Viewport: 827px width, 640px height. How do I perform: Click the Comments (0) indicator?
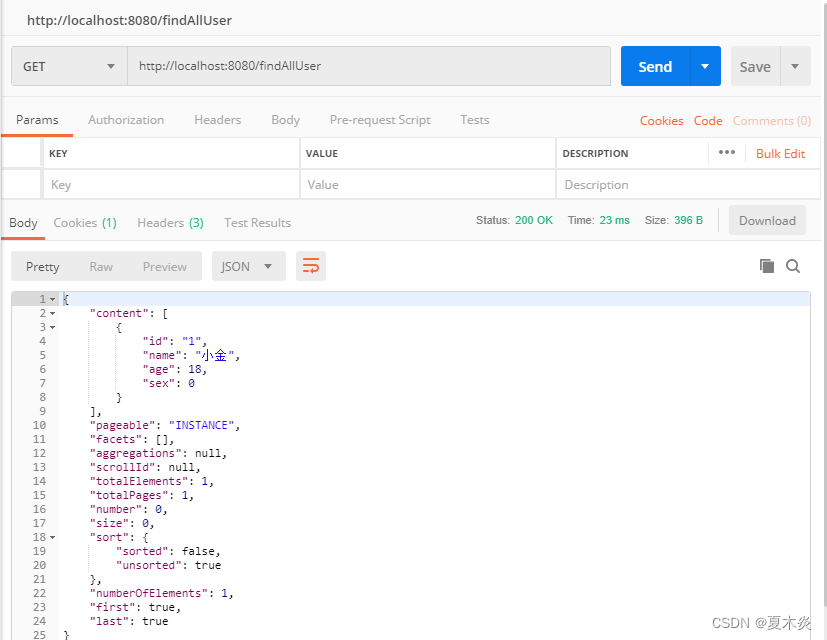pyautogui.click(x=771, y=120)
